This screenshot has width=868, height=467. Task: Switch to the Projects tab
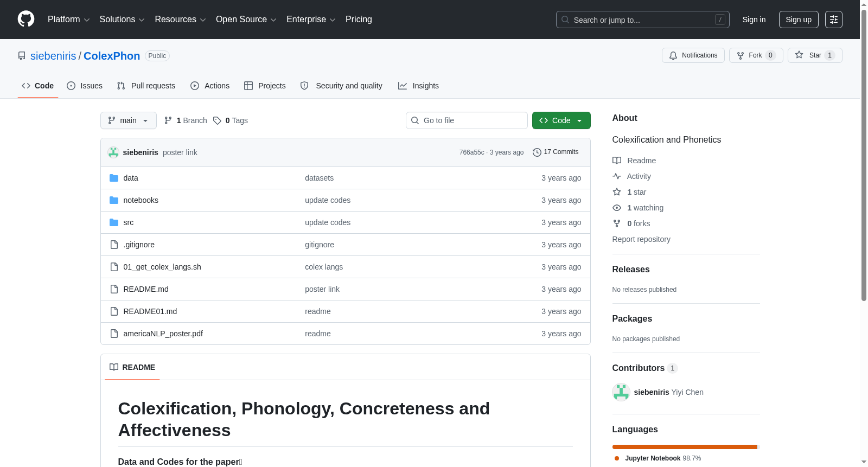click(265, 86)
